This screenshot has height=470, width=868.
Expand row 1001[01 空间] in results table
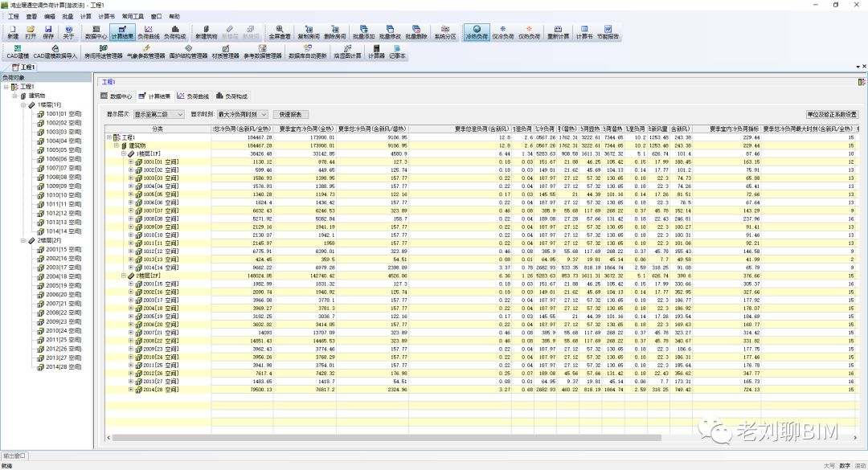[x=131, y=162]
